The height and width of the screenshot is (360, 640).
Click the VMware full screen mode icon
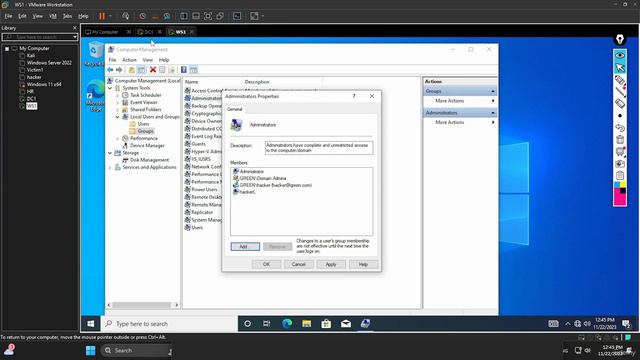208,16
